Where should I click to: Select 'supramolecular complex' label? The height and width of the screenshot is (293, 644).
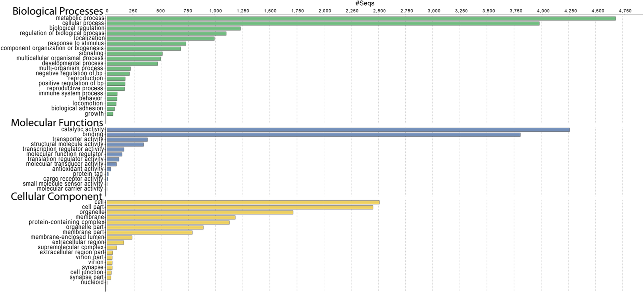[70, 247]
